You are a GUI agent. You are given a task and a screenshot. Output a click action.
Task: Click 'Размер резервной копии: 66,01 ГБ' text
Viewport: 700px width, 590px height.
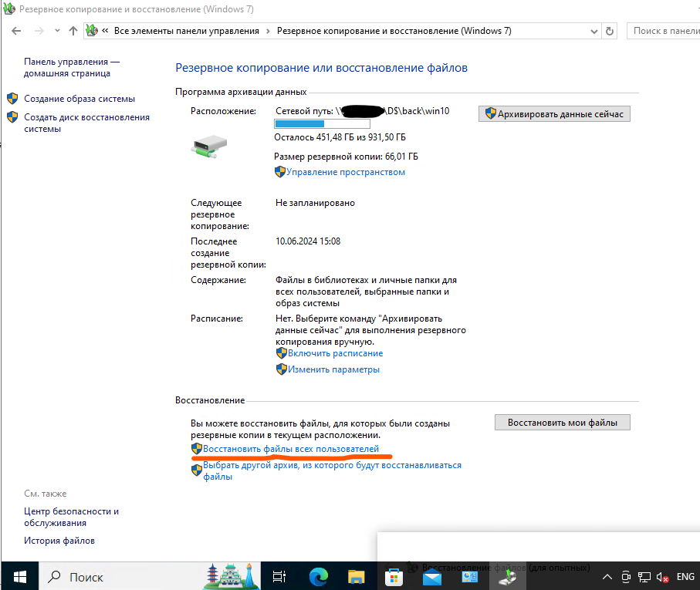(346, 157)
